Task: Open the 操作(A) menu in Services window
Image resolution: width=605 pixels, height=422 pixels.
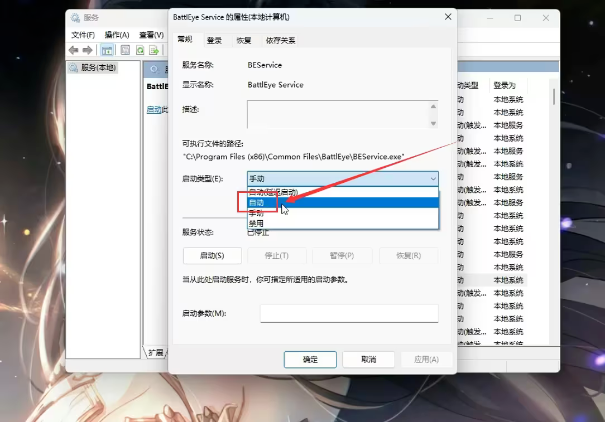Action: tap(117, 35)
